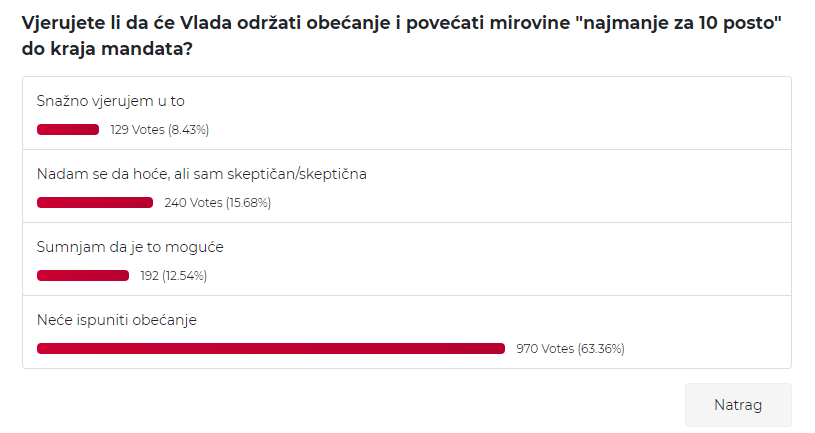
Task: Select the "Sumnjam da je to moguće" option
Action: [x=130, y=247]
